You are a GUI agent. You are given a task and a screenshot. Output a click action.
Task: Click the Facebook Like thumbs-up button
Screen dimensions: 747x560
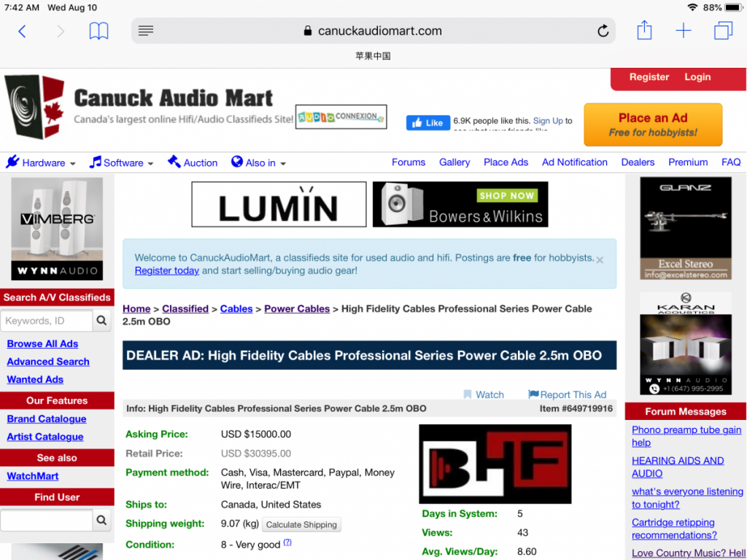[x=427, y=122]
